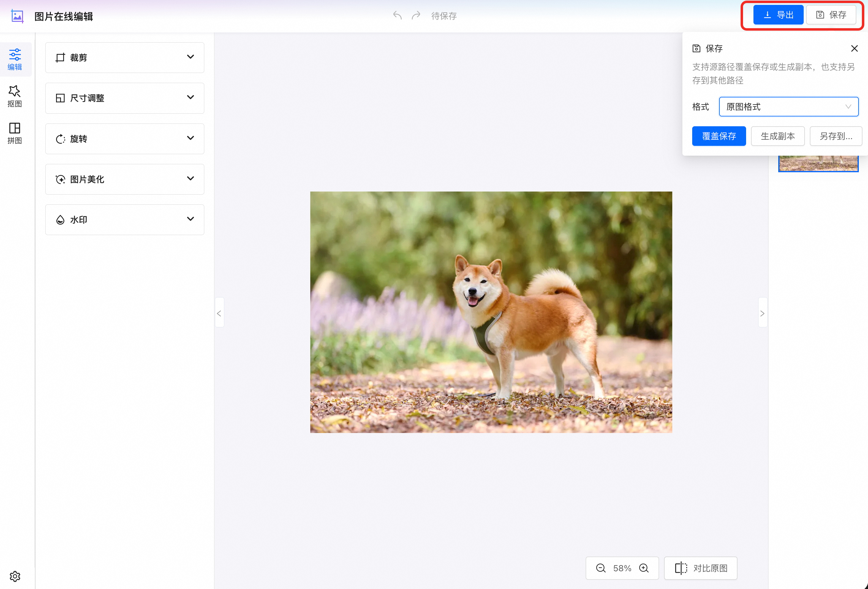
Task: Expand the 图片美化 section
Action: pos(124,179)
